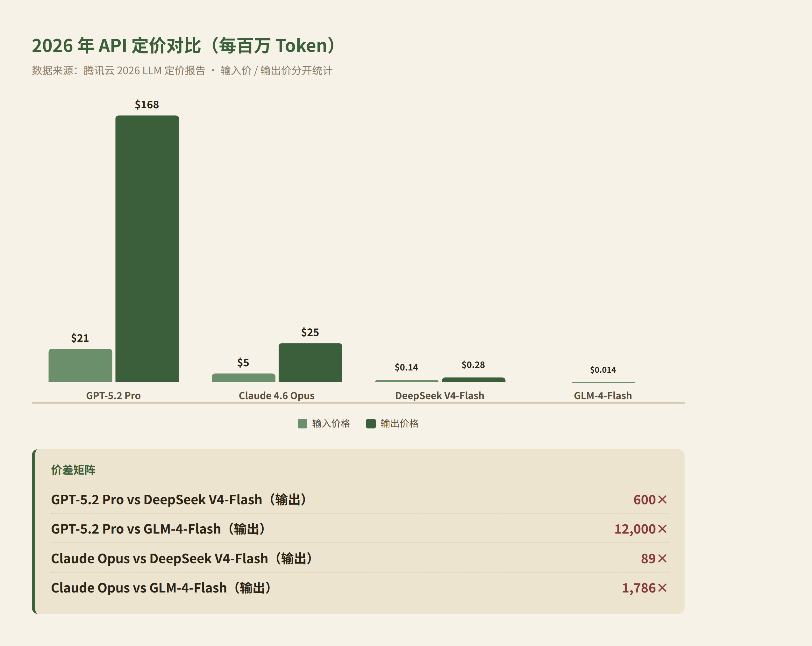Click the "$0.28" value label
Screen dimensions: 812x646
click(x=474, y=365)
